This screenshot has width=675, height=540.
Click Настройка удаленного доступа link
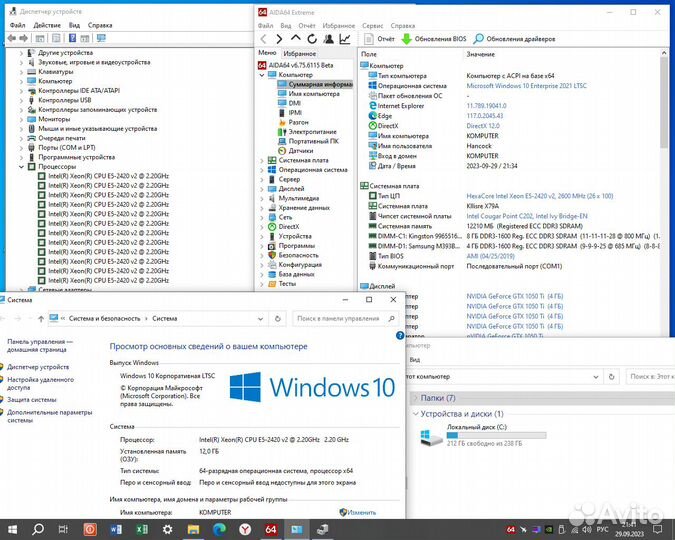tap(40, 383)
